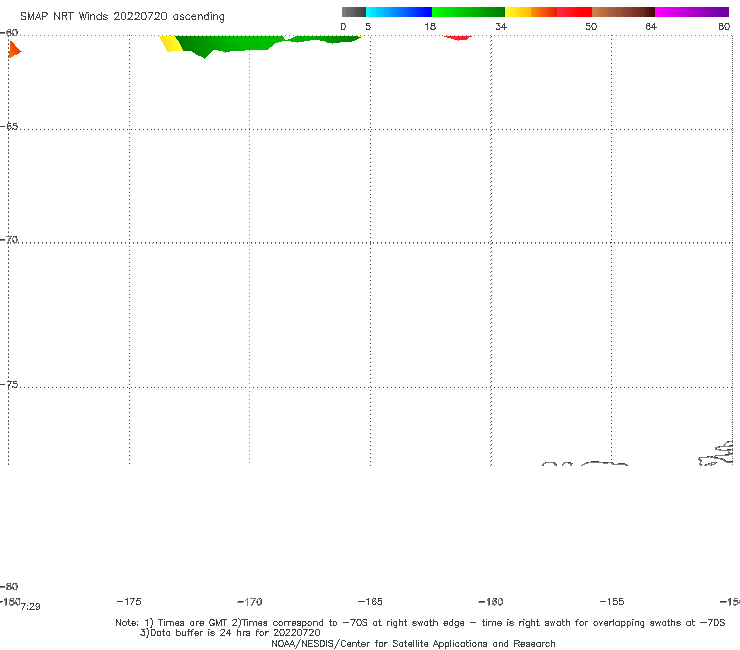Click the color bar's last label at the purple end
This screenshot has width=740, height=650.
[x=724, y=26]
